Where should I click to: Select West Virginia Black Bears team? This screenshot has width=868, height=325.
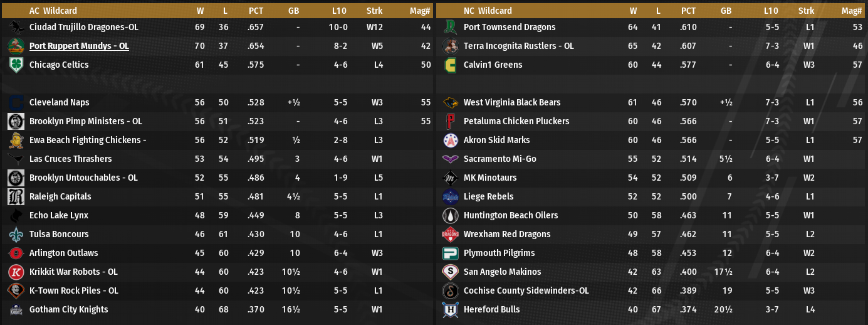coord(511,102)
